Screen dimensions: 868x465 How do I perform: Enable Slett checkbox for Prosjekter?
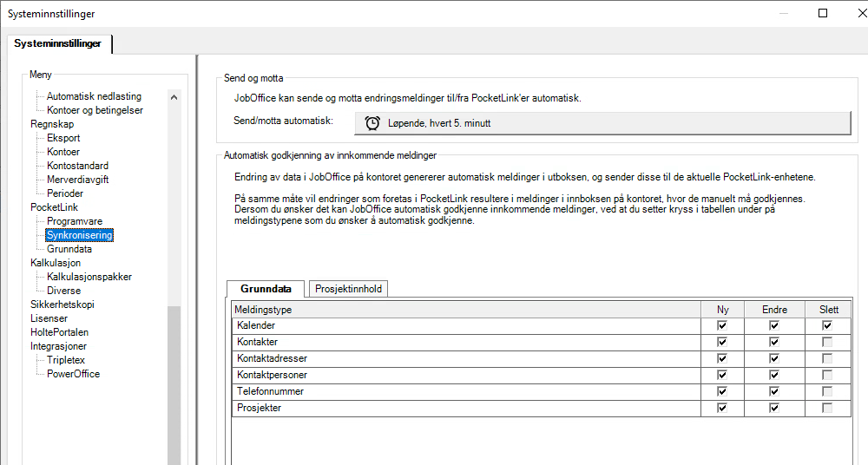click(827, 408)
